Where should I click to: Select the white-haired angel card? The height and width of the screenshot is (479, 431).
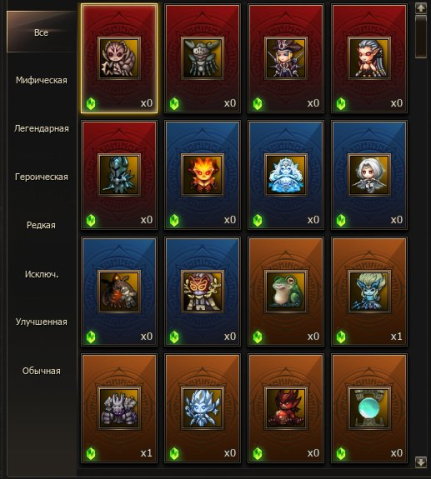(369, 175)
